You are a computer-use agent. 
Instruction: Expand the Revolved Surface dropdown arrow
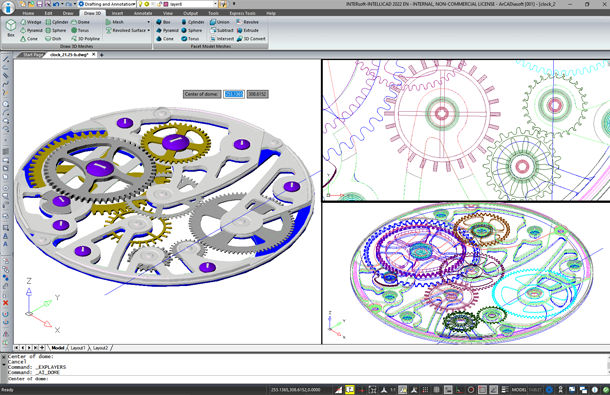click(149, 30)
